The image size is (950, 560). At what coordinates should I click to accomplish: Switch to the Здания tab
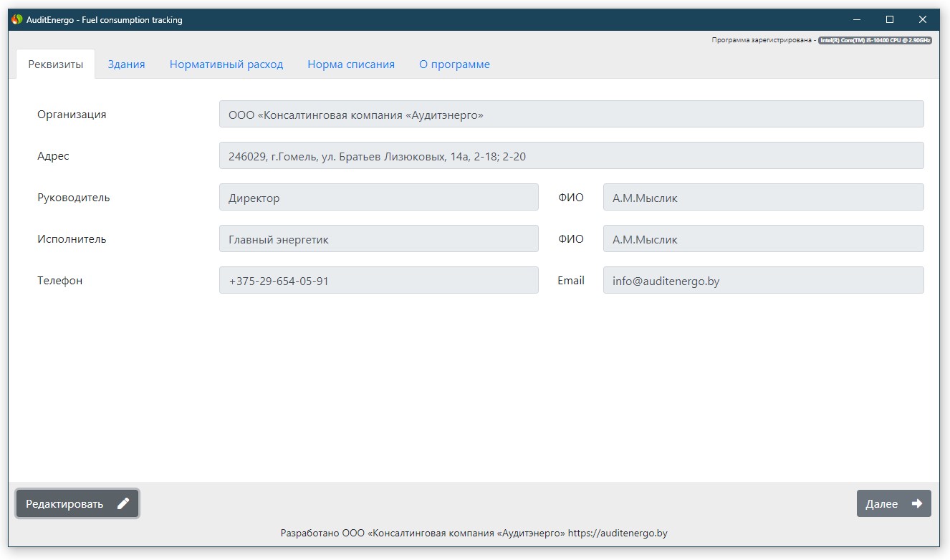click(126, 64)
